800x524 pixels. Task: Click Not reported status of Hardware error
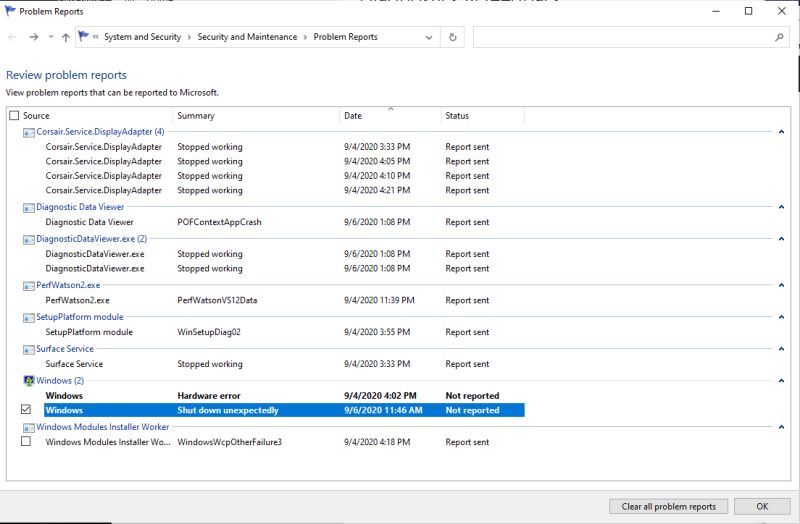tap(472, 395)
